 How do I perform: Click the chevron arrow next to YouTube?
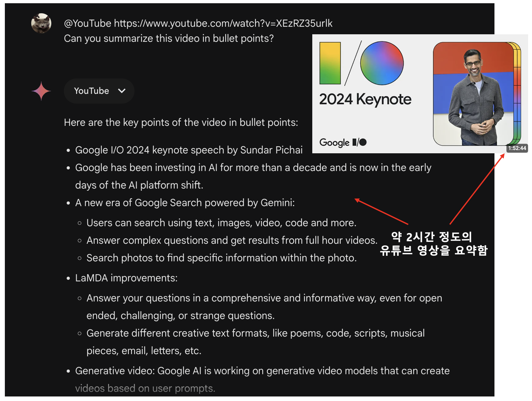point(122,91)
